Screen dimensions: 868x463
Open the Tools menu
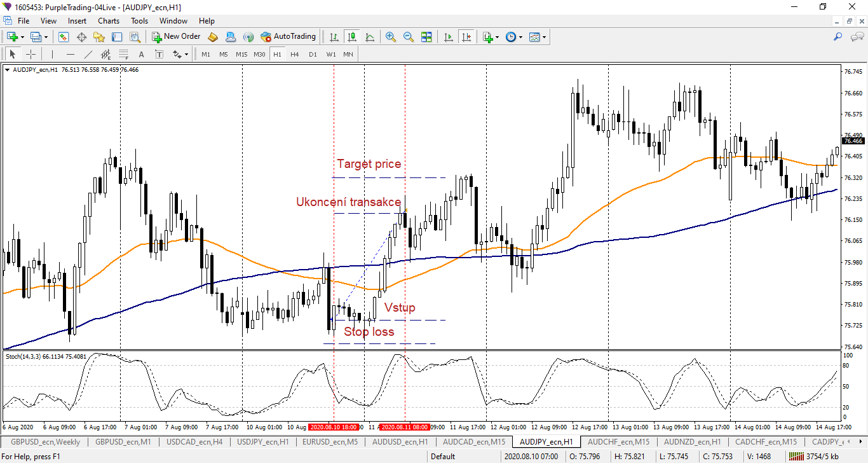point(139,21)
